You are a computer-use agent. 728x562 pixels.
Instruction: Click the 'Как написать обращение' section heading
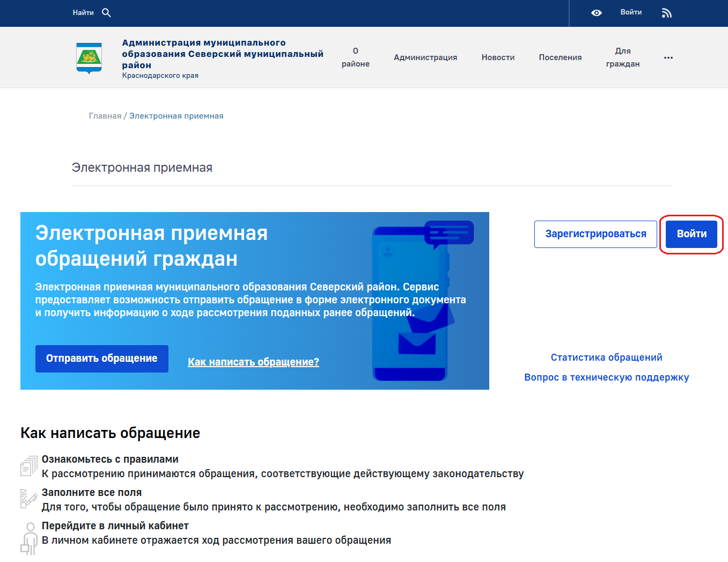(110, 433)
